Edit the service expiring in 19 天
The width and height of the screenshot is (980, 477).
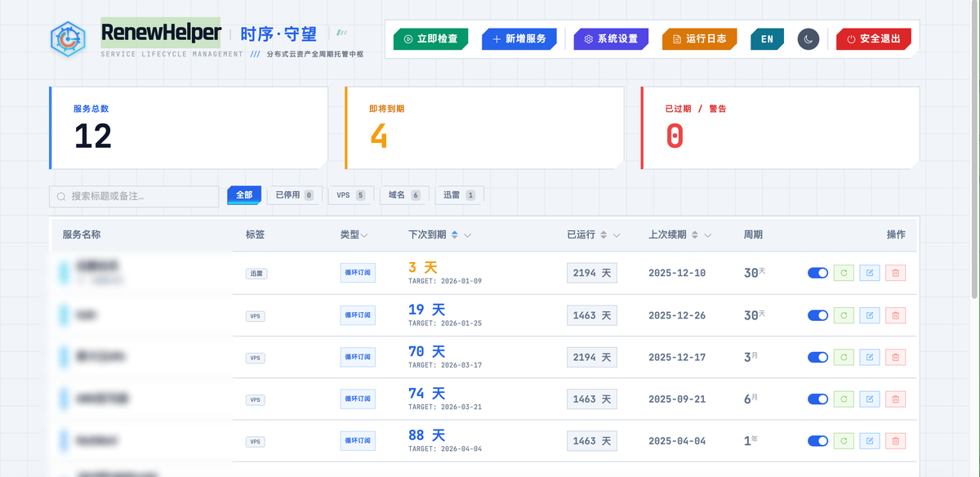tap(870, 314)
